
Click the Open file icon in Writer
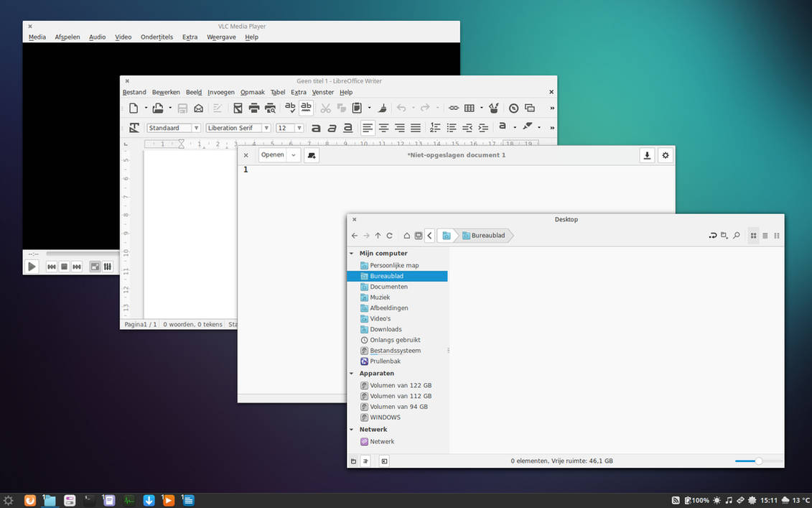click(x=158, y=108)
